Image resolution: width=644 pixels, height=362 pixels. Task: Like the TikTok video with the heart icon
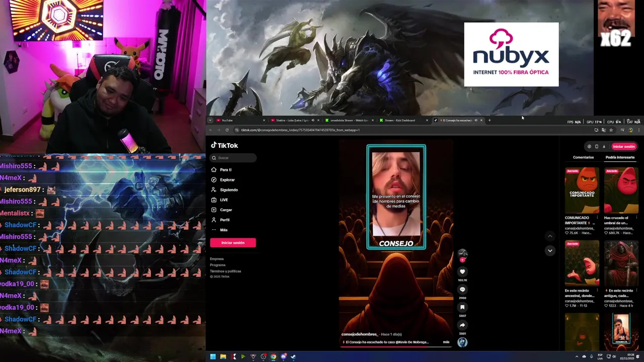pos(462,271)
